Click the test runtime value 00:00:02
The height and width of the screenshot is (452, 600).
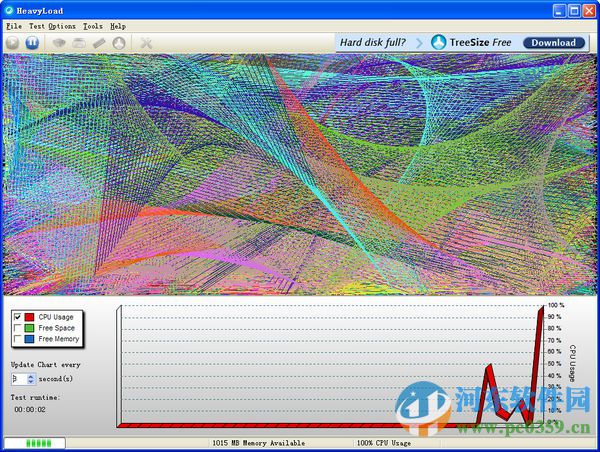[x=30, y=410]
